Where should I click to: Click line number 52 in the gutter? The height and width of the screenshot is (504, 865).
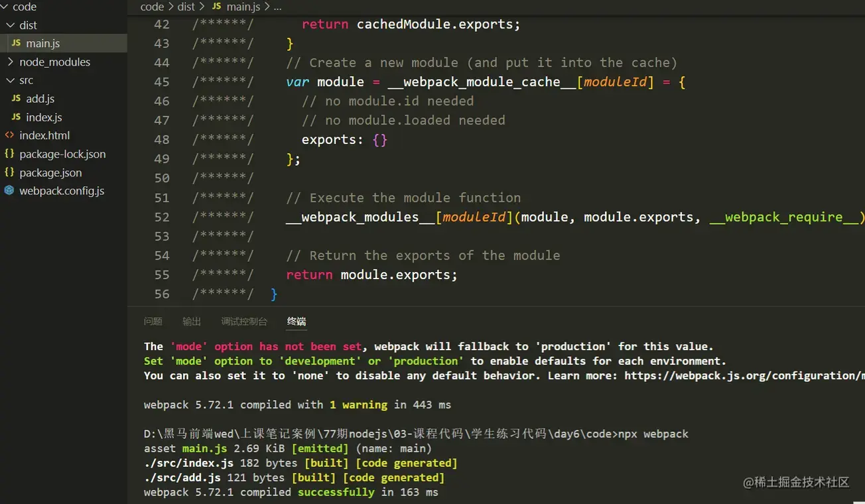click(x=162, y=218)
